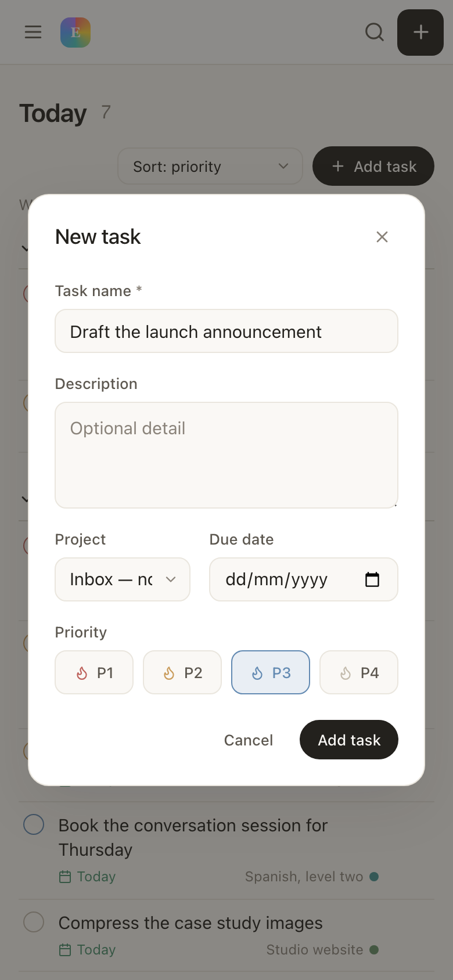Click the calendar icon beside Compress task's Today
This screenshot has height=980, width=453.
65,950
